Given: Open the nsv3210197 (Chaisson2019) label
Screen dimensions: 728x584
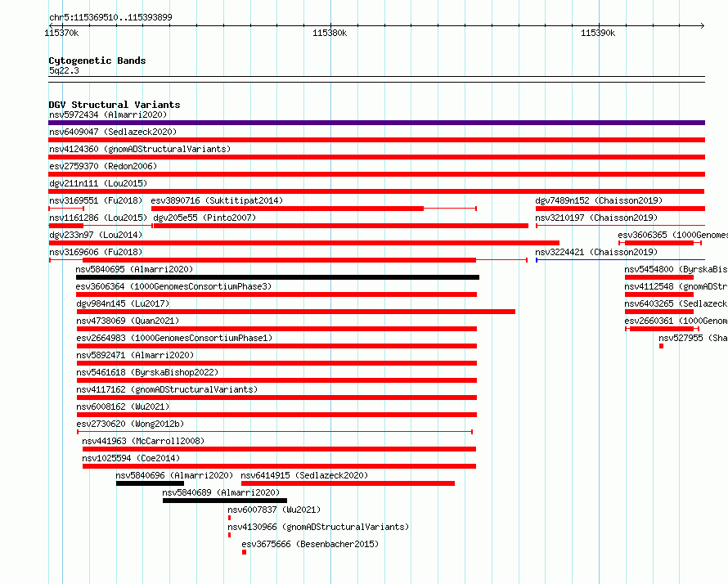Looking at the screenshot, I should click(x=596, y=218).
